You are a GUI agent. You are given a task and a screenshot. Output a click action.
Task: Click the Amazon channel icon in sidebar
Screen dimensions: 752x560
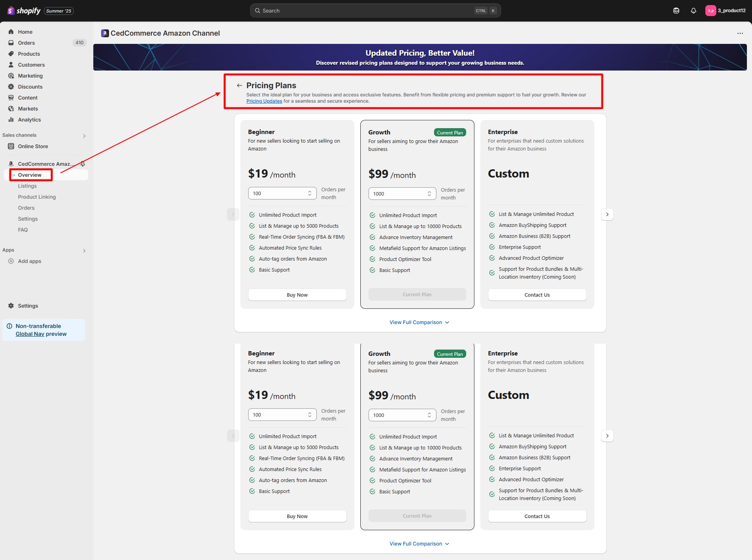point(11,164)
